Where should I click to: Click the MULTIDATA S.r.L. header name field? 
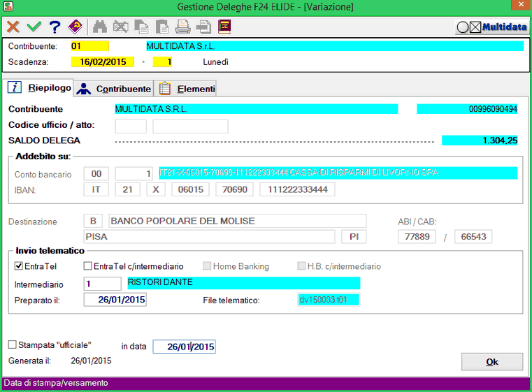(335, 46)
